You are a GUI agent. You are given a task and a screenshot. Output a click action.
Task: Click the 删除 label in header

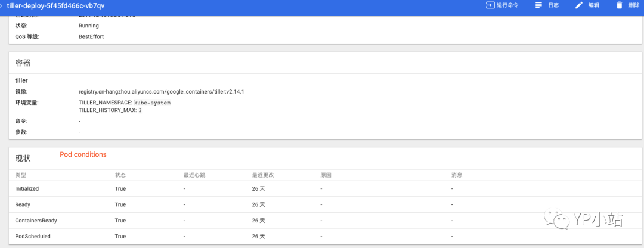(x=634, y=5)
